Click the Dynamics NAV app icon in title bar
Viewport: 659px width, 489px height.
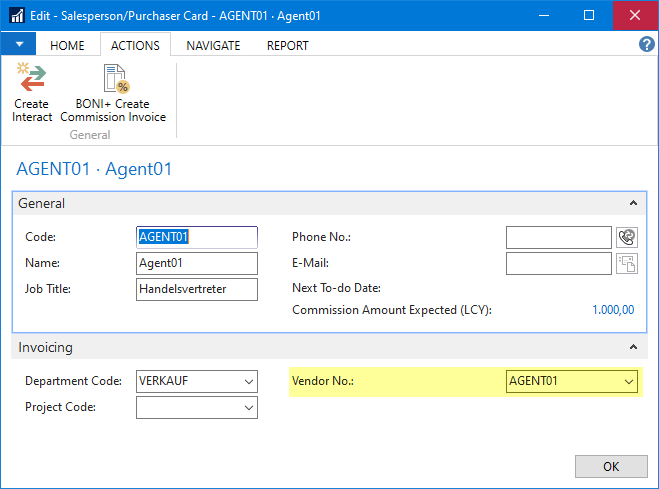point(17,16)
